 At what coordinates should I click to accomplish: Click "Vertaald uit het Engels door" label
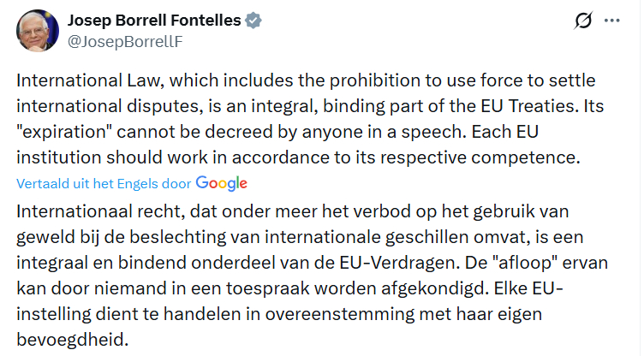[104, 184]
